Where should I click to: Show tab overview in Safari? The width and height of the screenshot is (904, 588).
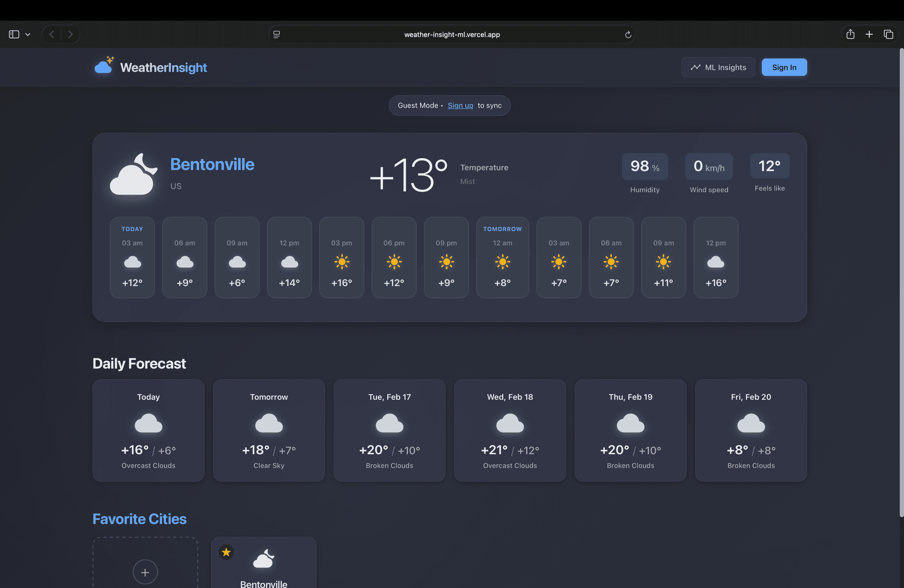coord(888,34)
